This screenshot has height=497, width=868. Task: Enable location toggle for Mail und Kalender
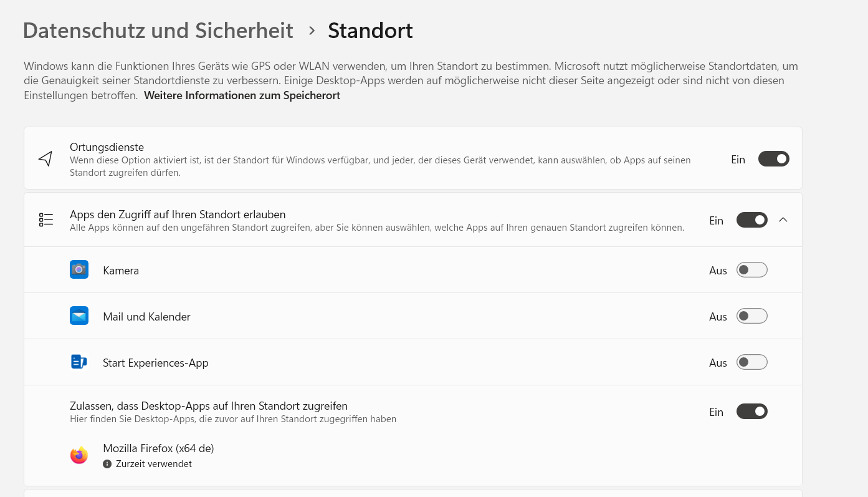pyautogui.click(x=751, y=316)
